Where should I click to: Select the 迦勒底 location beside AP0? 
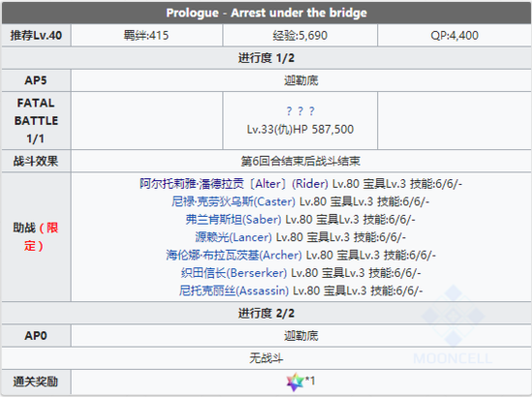[301, 336]
